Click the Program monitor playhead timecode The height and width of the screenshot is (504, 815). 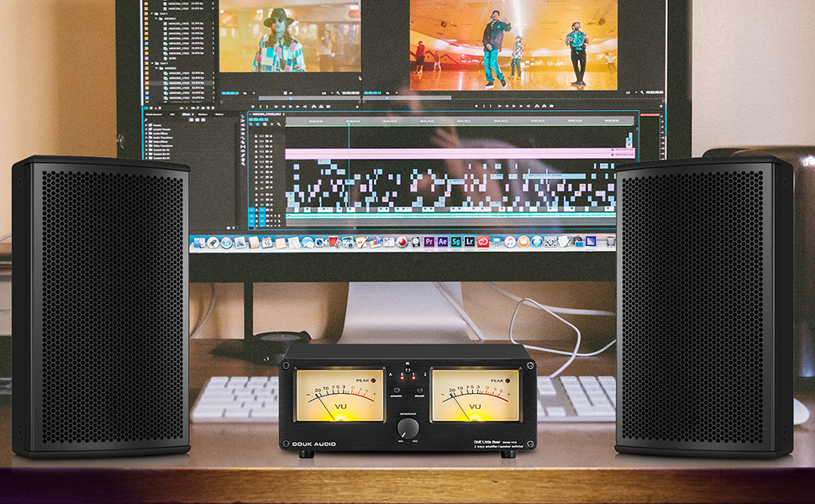pyautogui.click(x=373, y=93)
